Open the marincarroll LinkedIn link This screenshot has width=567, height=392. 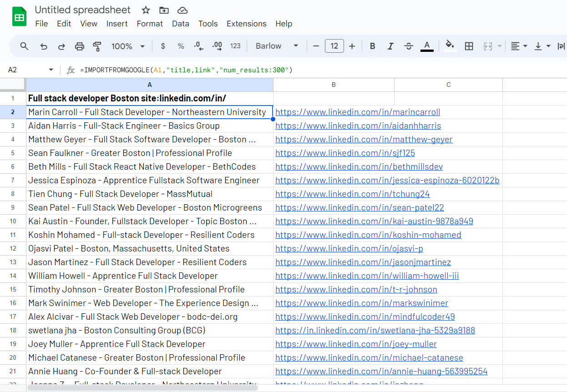[x=358, y=112]
